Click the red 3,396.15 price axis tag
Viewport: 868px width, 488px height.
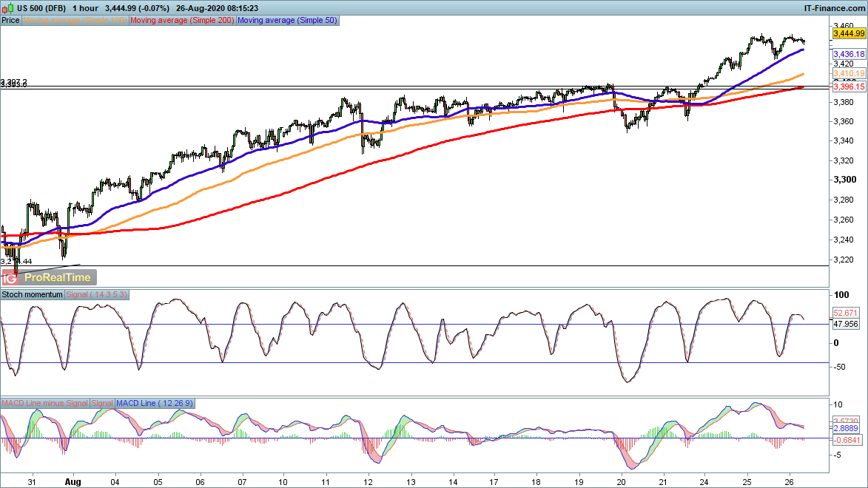(x=849, y=87)
